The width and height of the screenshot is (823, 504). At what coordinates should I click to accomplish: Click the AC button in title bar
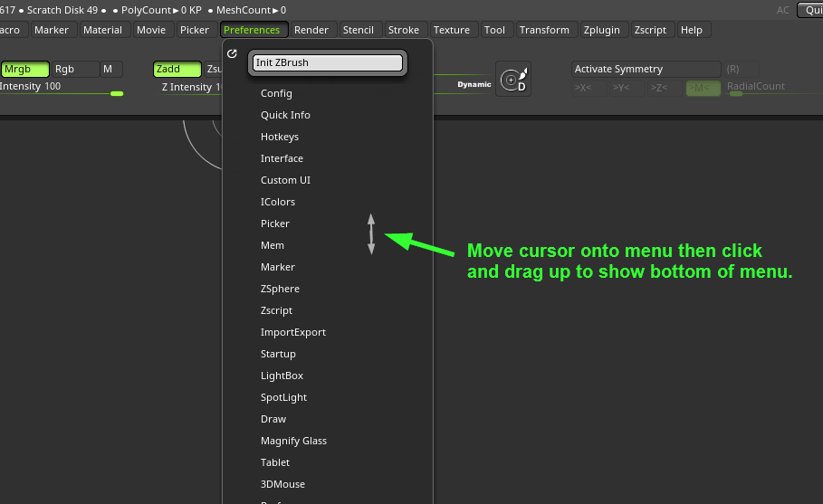(x=782, y=10)
